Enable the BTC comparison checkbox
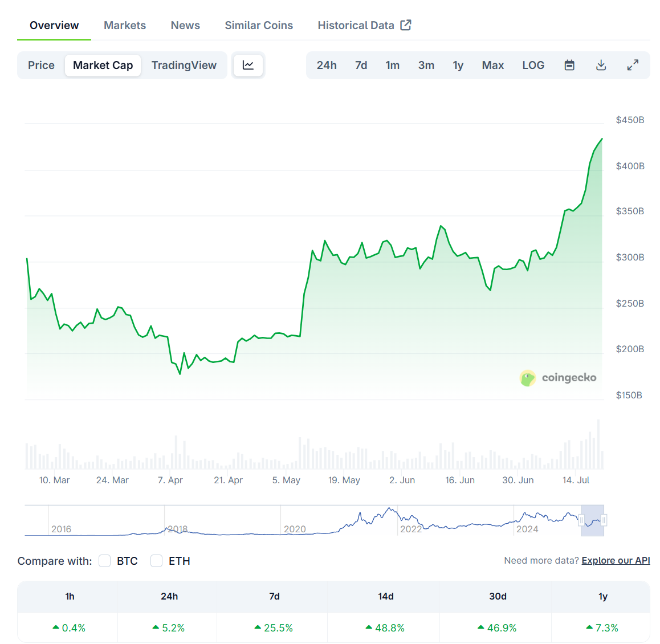Image resolution: width=660 pixels, height=644 pixels. click(x=104, y=561)
